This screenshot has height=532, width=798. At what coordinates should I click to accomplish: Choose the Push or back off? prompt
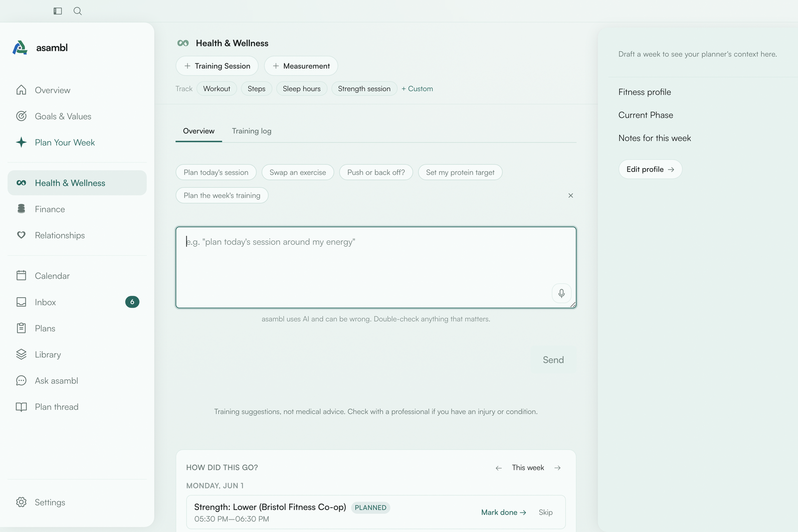(376, 173)
